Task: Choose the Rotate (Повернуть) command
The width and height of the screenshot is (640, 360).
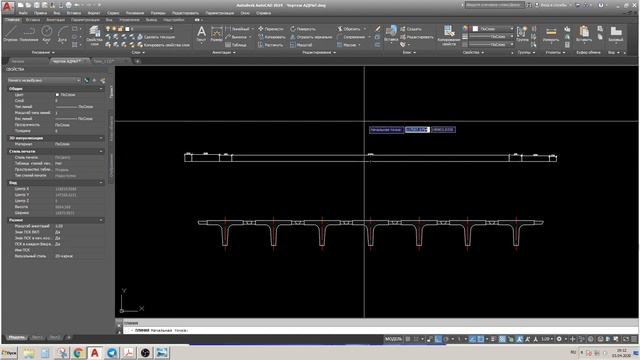Action: pyautogui.click(x=302, y=29)
